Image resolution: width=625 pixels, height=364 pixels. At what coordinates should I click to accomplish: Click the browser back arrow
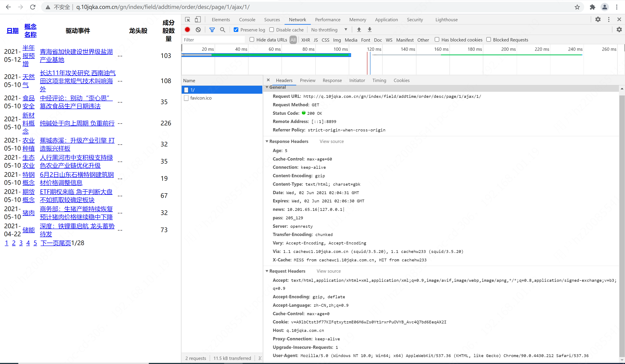[8, 7]
